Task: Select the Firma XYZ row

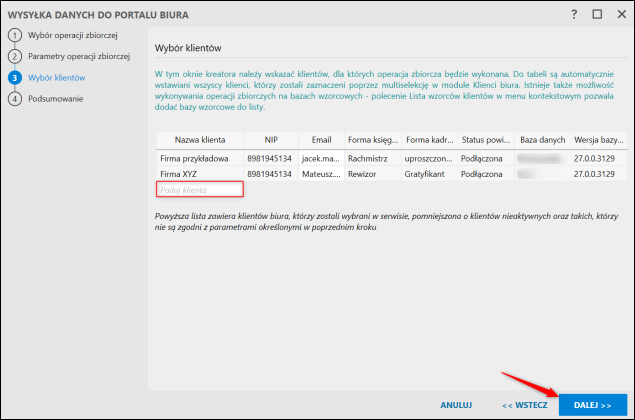Action: (x=391, y=174)
